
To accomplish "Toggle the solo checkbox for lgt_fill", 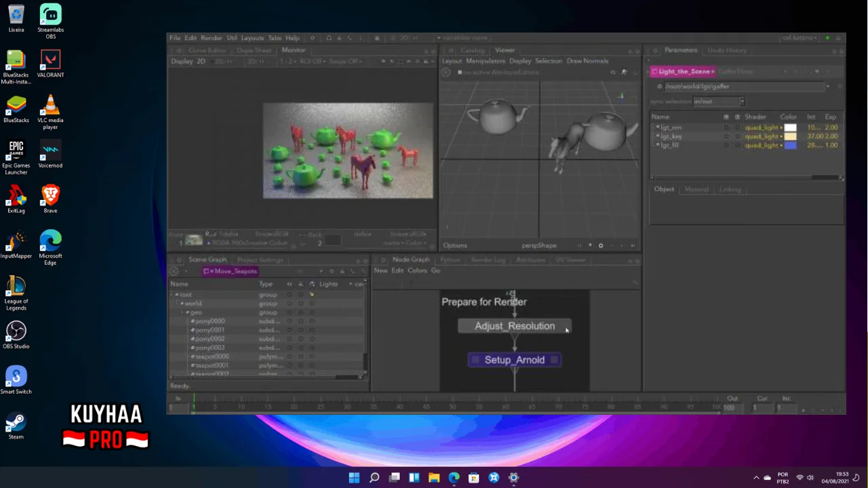I will (737, 145).
